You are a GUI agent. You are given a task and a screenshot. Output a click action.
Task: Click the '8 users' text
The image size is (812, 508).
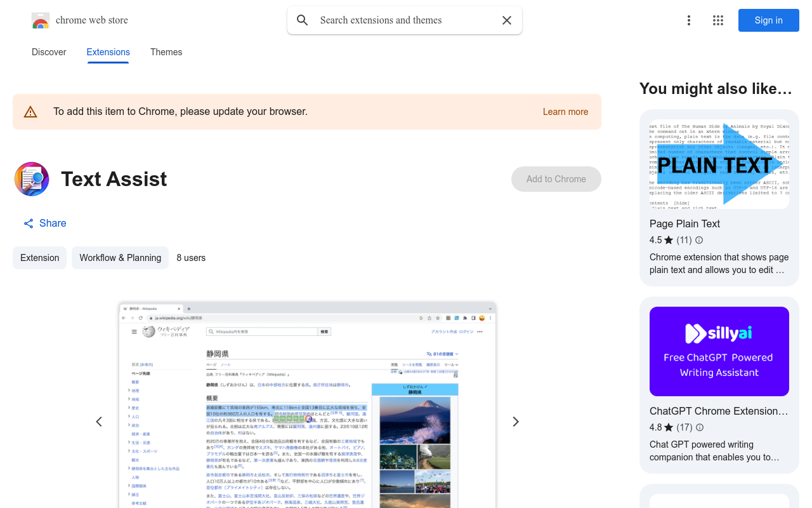click(x=191, y=258)
